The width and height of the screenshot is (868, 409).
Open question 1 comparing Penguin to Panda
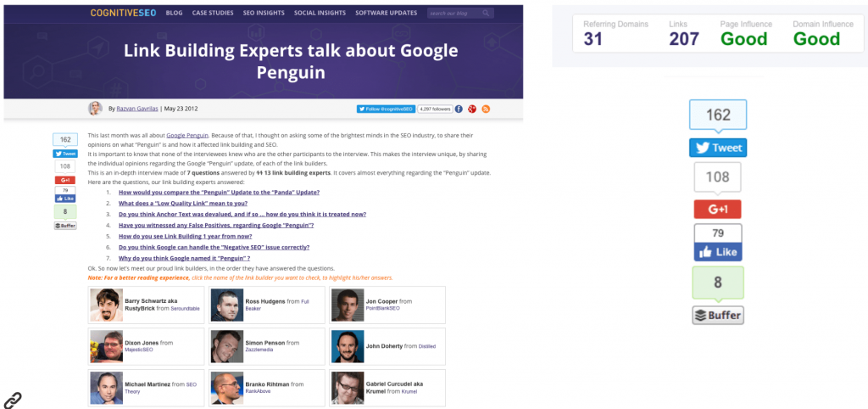click(220, 193)
